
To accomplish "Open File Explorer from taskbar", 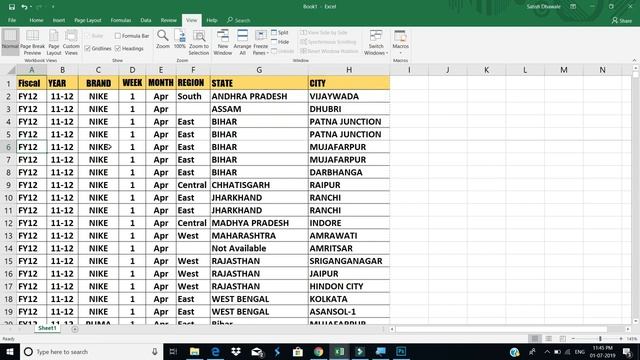I will click(195, 351).
